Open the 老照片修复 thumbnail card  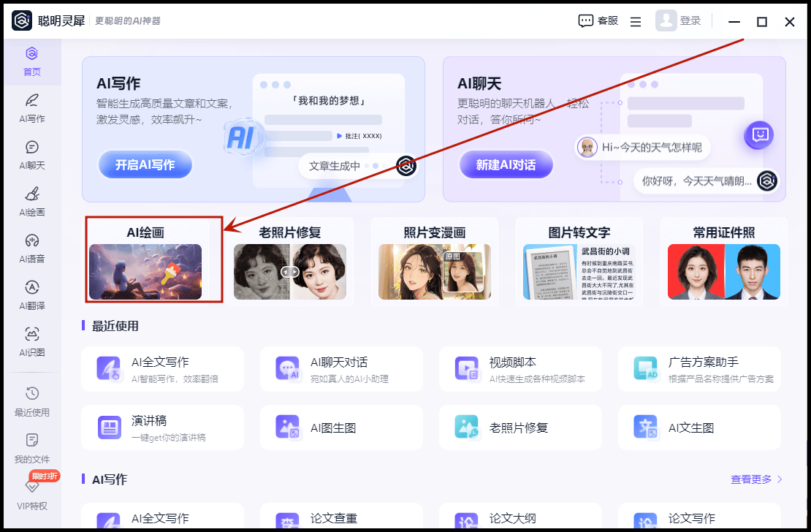pyautogui.click(x=290, y=262)
